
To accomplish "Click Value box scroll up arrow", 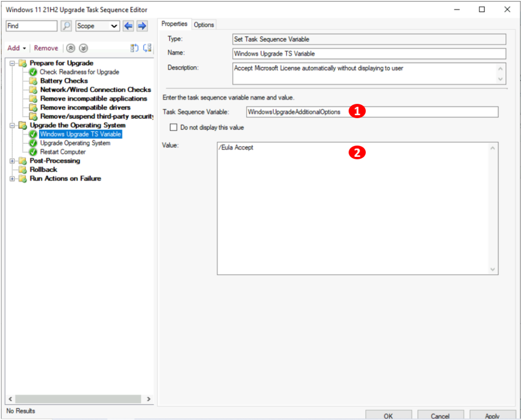I will [493, 148].
